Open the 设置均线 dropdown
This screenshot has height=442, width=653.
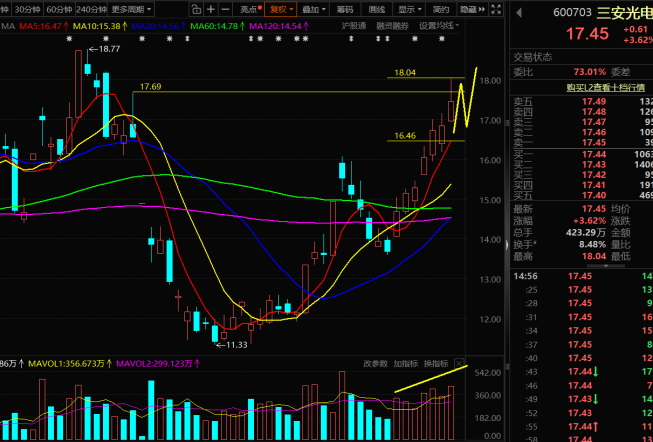coord(439,26)
